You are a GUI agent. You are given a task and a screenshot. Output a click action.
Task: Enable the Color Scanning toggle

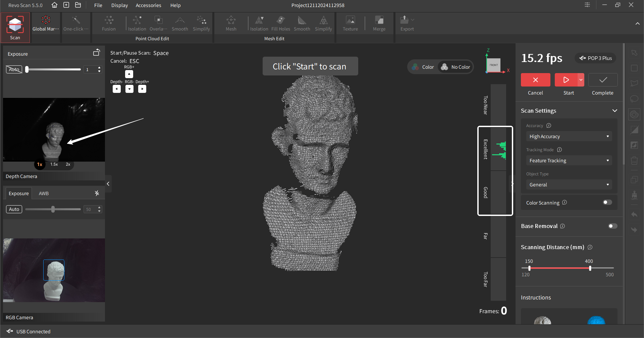[607, 202]
